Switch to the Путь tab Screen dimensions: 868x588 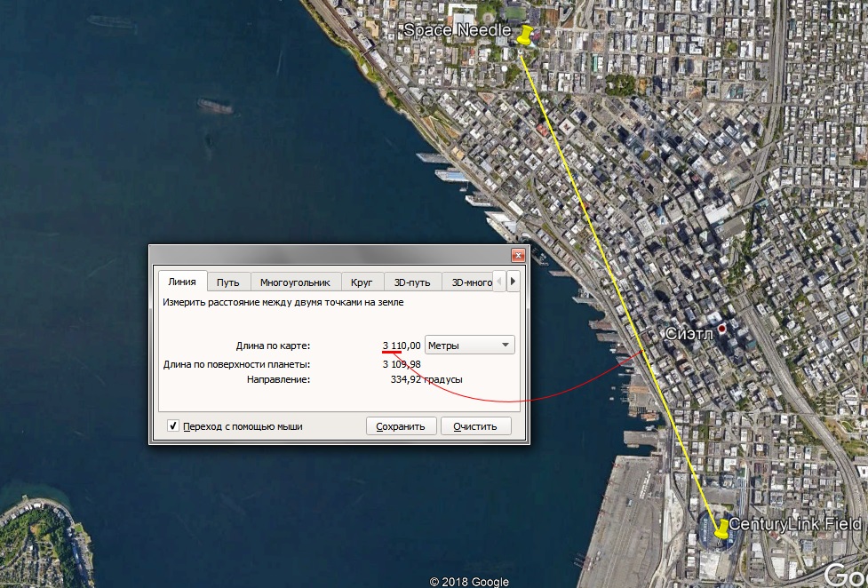coord(228,282)
